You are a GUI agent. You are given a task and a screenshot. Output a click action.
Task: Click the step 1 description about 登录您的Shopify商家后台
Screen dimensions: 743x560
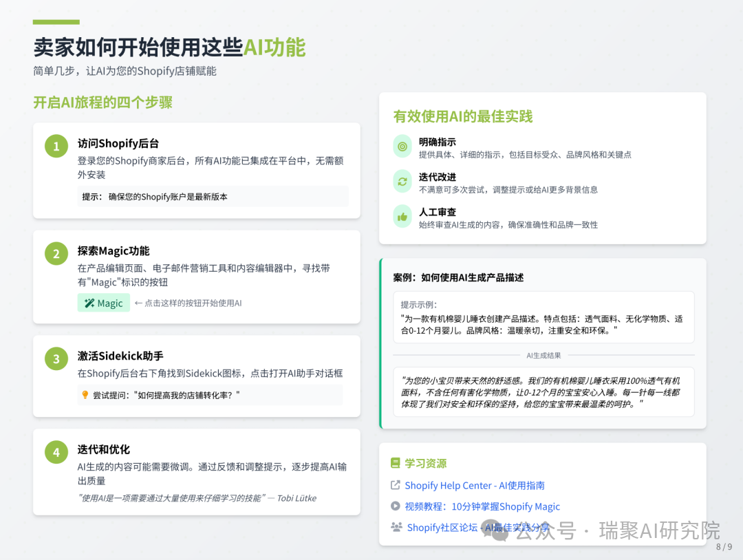(x=211, y=168)
